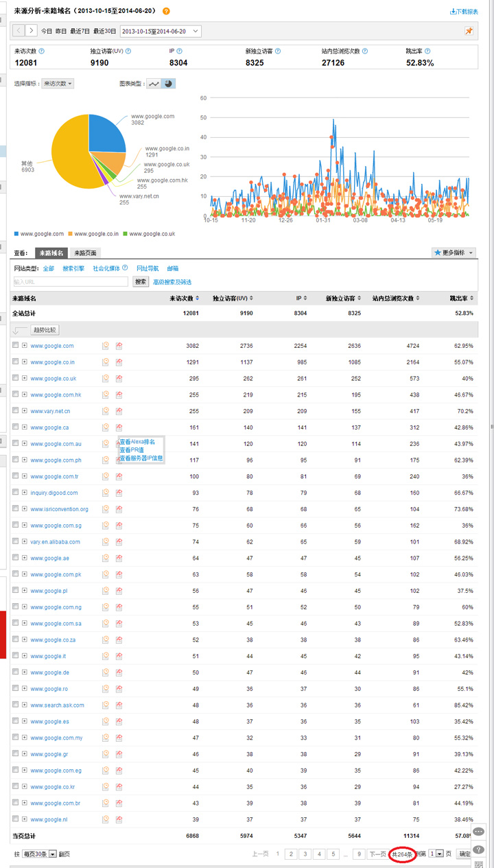Click help icon next to page title

coord(166,12)
